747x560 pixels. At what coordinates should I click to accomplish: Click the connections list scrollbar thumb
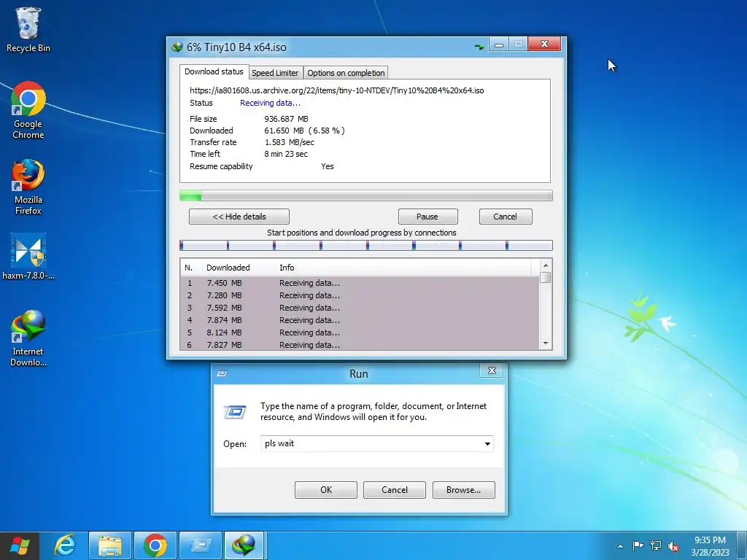coord(546,277)
